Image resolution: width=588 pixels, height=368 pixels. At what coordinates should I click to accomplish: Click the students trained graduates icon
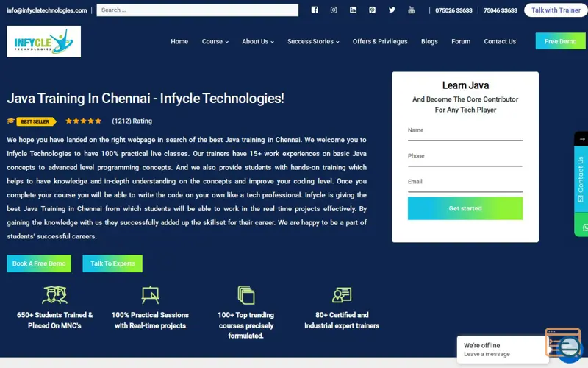coord(54,295)
